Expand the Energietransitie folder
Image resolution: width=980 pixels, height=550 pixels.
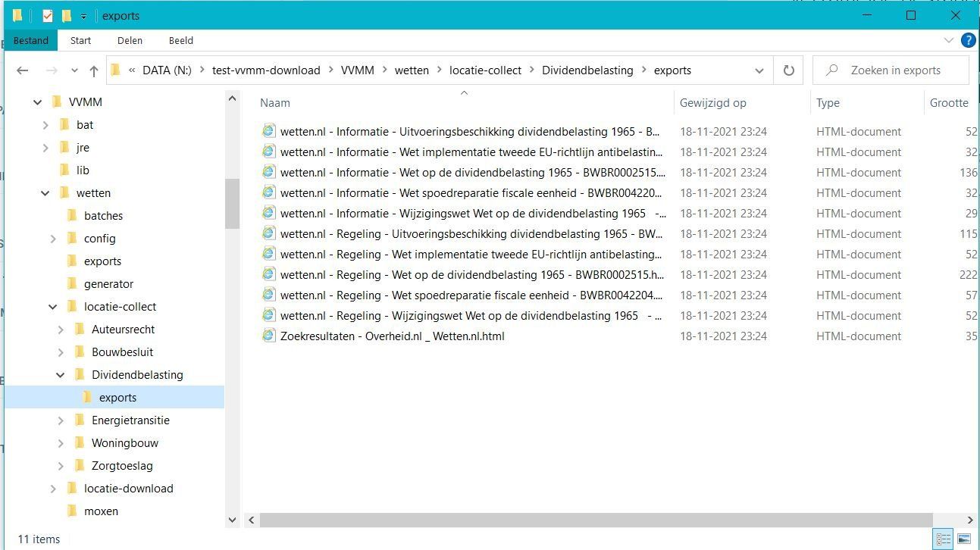(61, 420)
